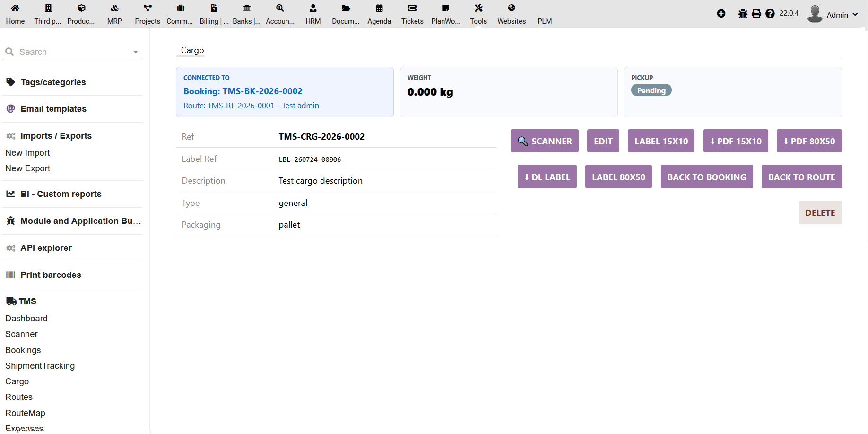Open the Billing module icon
The width and height of the screenshot is (868, 434).
214,8
